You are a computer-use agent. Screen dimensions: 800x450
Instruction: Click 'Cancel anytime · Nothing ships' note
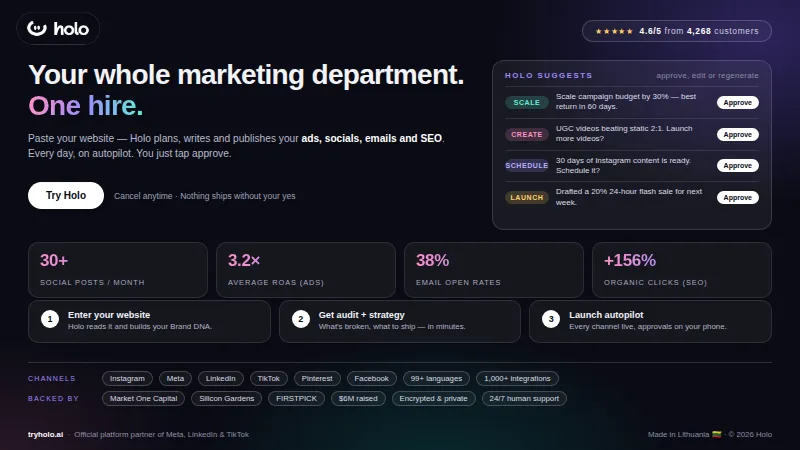pos(205,196)
